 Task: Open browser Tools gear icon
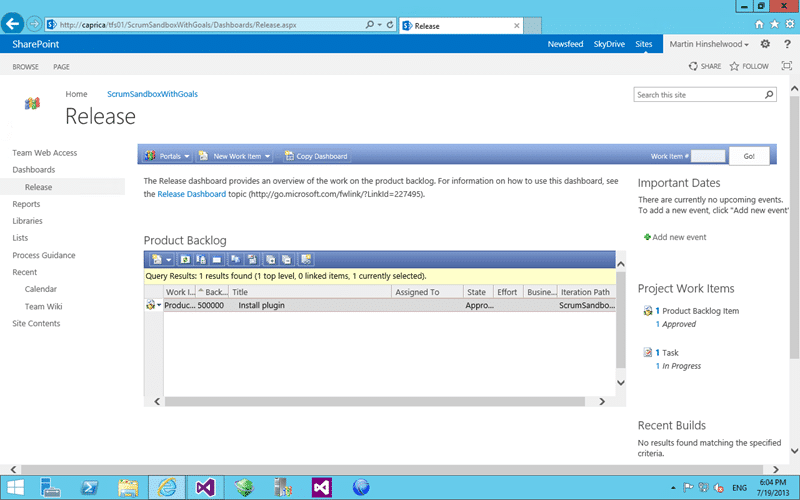coord(790,24)
